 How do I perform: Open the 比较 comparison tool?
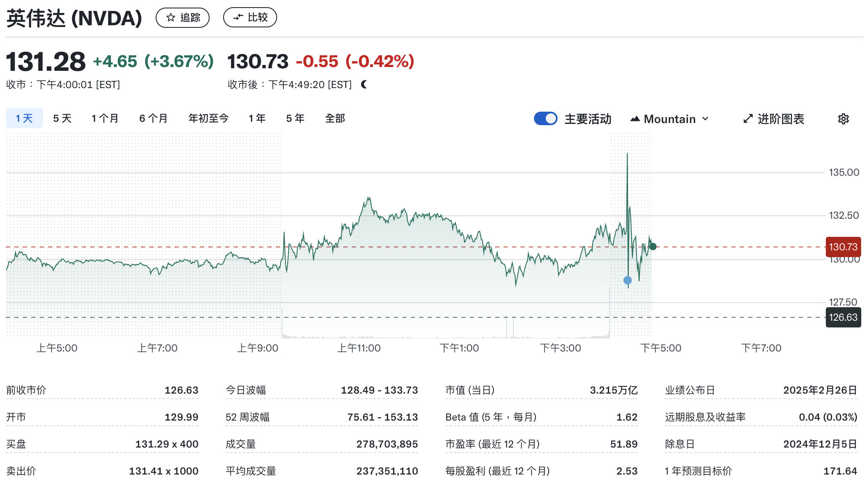(250, 17)
